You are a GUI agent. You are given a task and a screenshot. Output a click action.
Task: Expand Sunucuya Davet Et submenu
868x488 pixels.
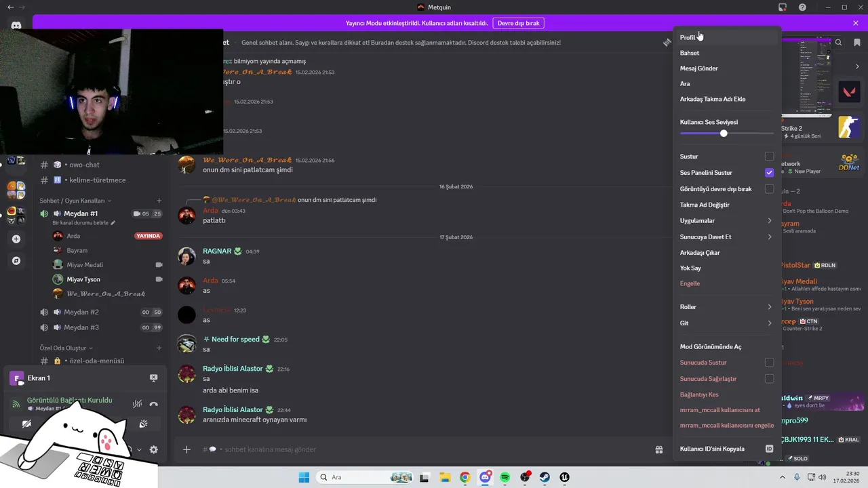727,237
